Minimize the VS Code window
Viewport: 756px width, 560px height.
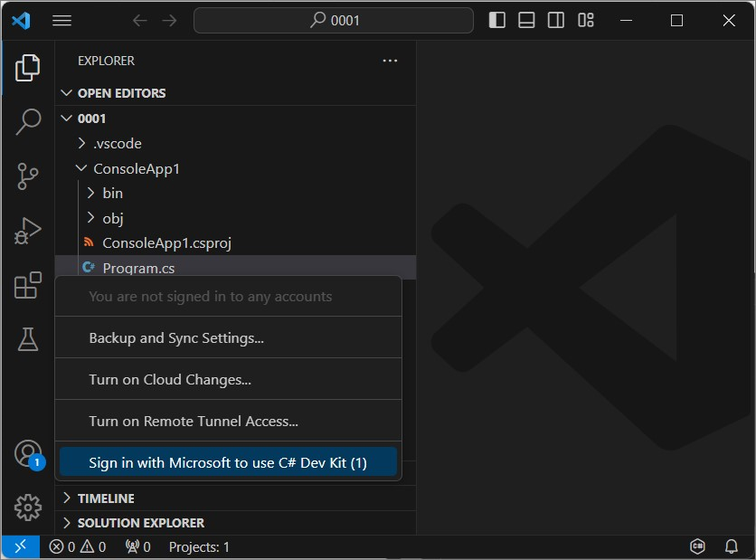pyautogui.click(x=627, y=20)
